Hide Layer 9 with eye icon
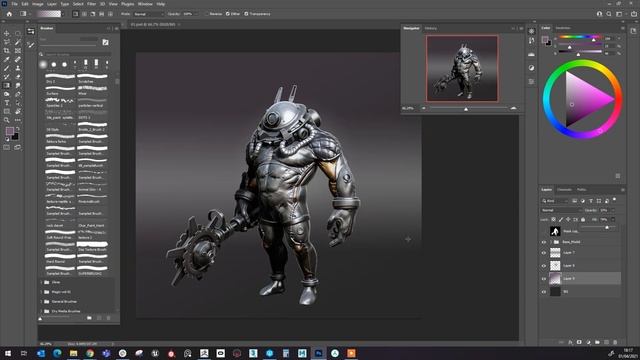The image size is (640, 360). 544,279
